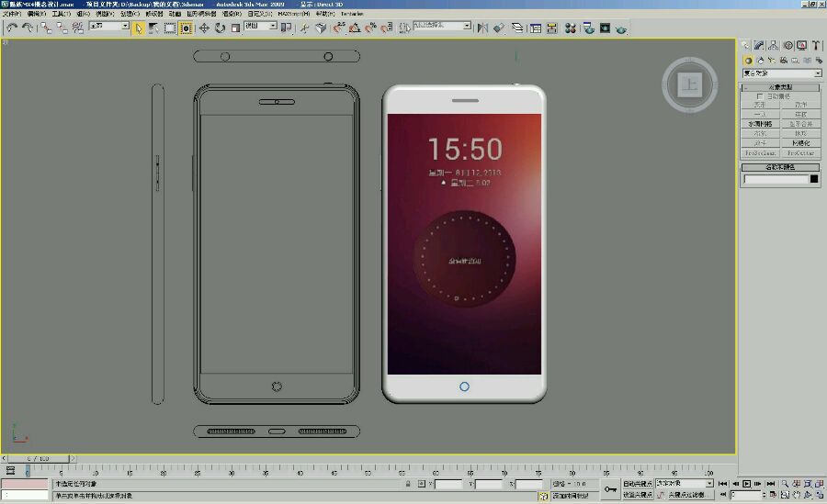Toggle the Set Key mode button
The width and height of the screenshot is (827, 504).
[638, 495]
